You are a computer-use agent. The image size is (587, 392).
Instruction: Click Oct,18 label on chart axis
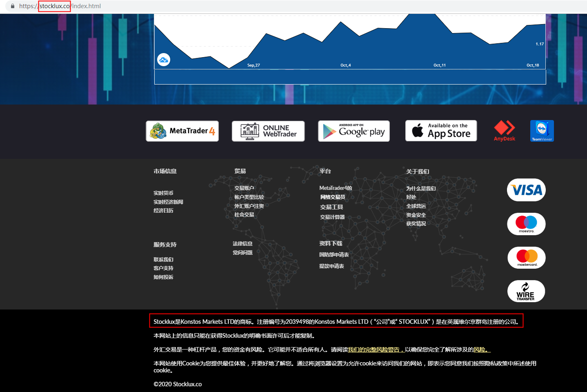(533, 65)
